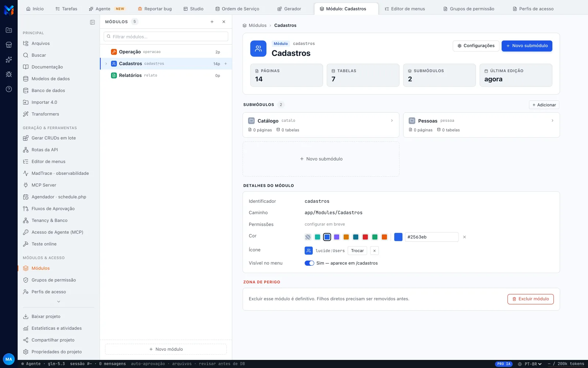This screenshot has width=588, height=368.
Task: Click the globe language icon in the status bar
Action: point(520,364)
